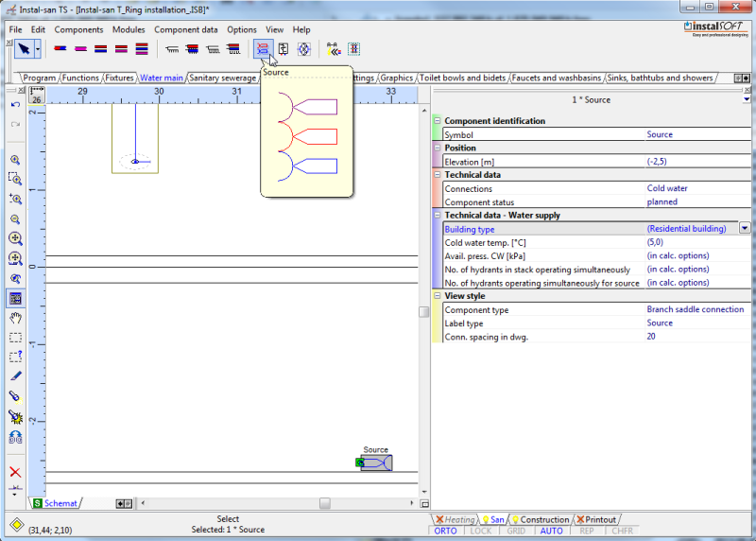Switch to the Fixtures tab
The image size is (756, 541).
click(x=119, y=78)
